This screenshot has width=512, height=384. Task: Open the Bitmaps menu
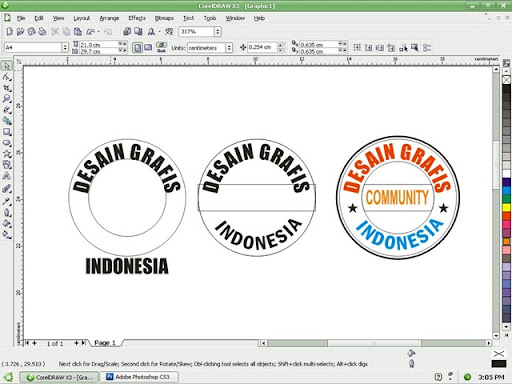(x=164, y=18)
